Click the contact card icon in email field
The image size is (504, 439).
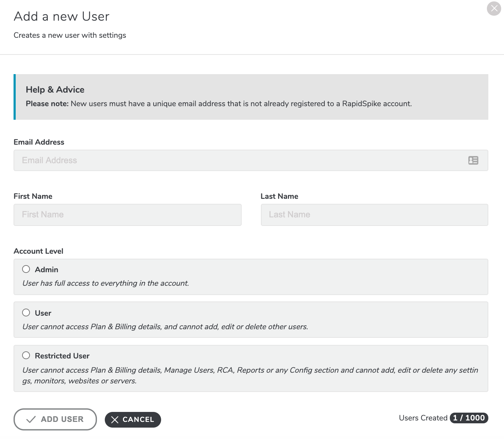(473, 160)
